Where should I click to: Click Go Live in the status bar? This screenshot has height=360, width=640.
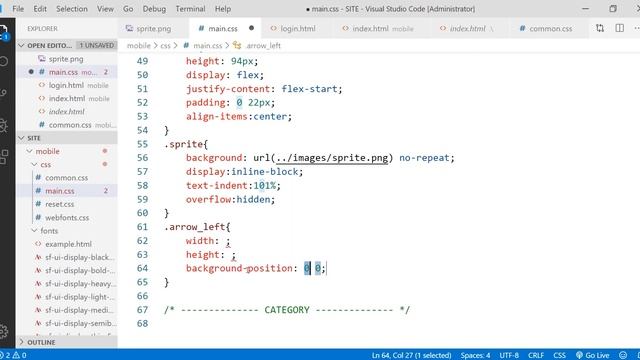click(x=593, y=355)
